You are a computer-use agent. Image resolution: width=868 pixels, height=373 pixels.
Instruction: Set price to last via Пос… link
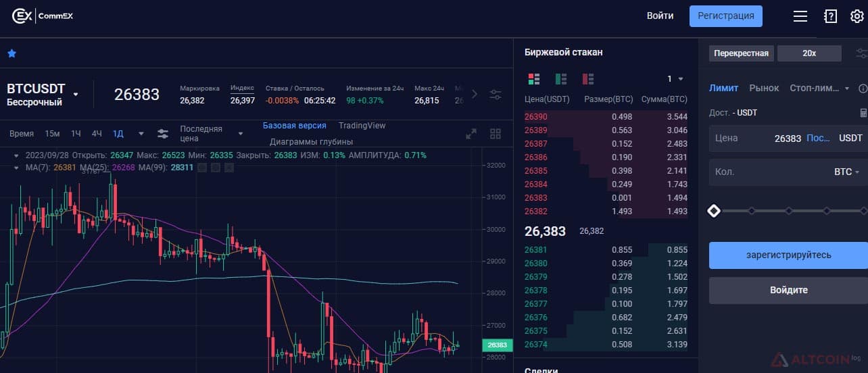click(x=819, y=138)
